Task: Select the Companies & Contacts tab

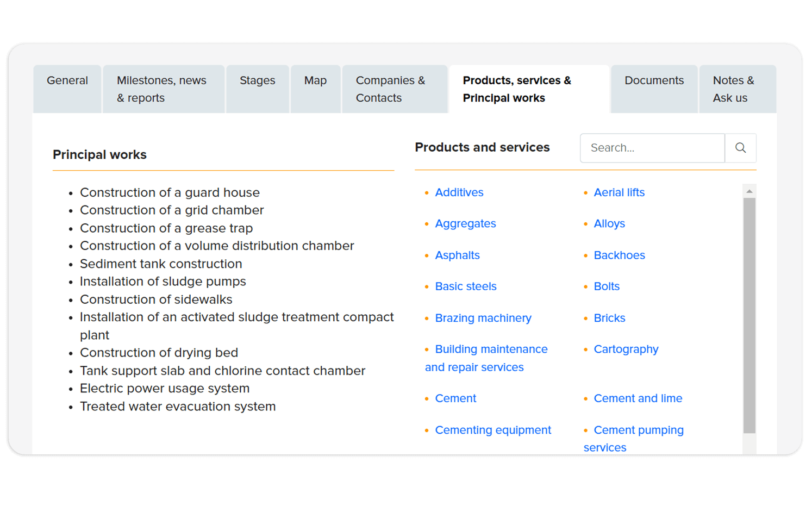Action: (x=390, y=89)
